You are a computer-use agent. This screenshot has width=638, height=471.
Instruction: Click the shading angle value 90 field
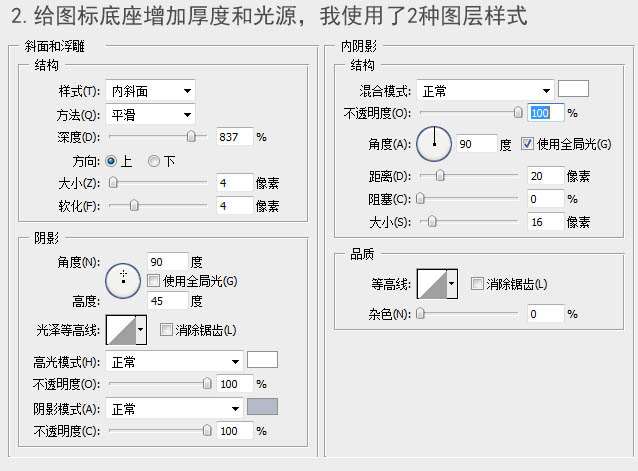tap(167, 262)
